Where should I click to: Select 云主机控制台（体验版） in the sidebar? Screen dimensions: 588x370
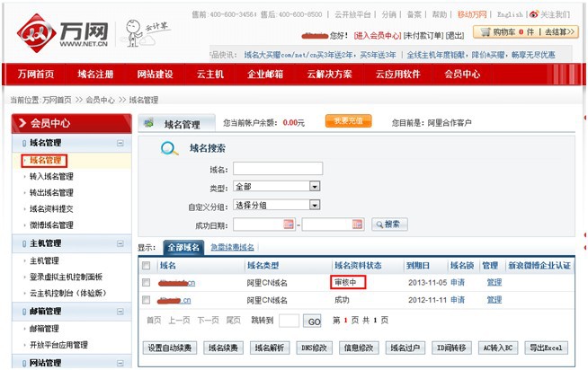[x=67, y=293]
